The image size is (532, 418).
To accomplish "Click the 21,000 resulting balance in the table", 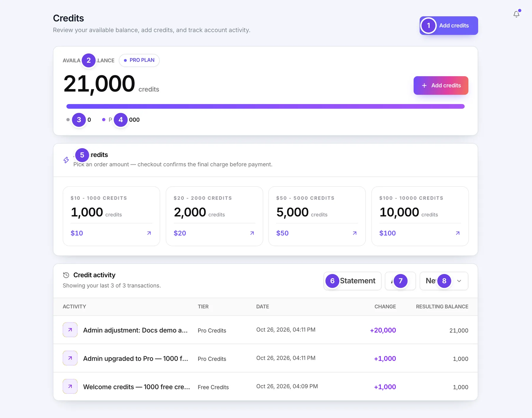I will click(459, 330).
